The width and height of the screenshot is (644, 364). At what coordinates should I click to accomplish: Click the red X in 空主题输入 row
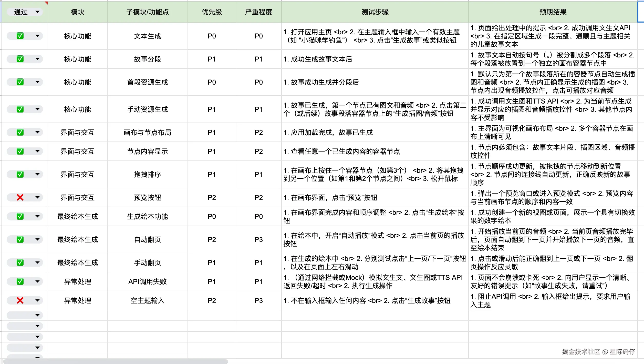pos(20,300)
